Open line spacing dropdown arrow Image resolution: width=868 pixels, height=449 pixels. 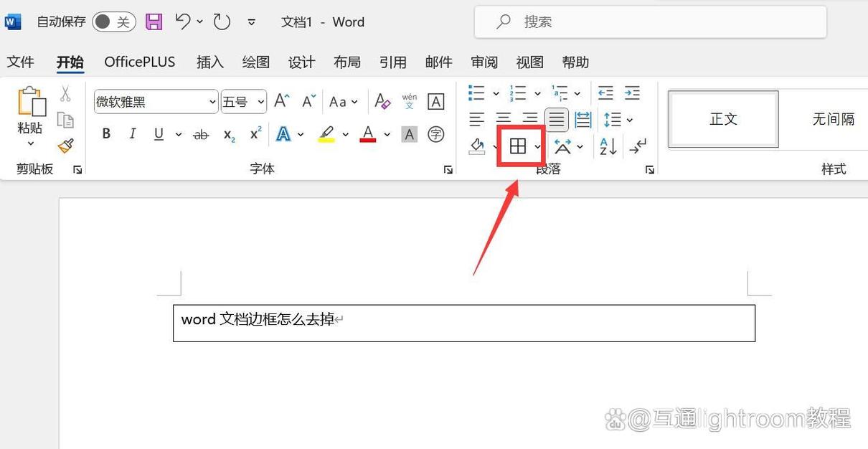coord(630,120)
